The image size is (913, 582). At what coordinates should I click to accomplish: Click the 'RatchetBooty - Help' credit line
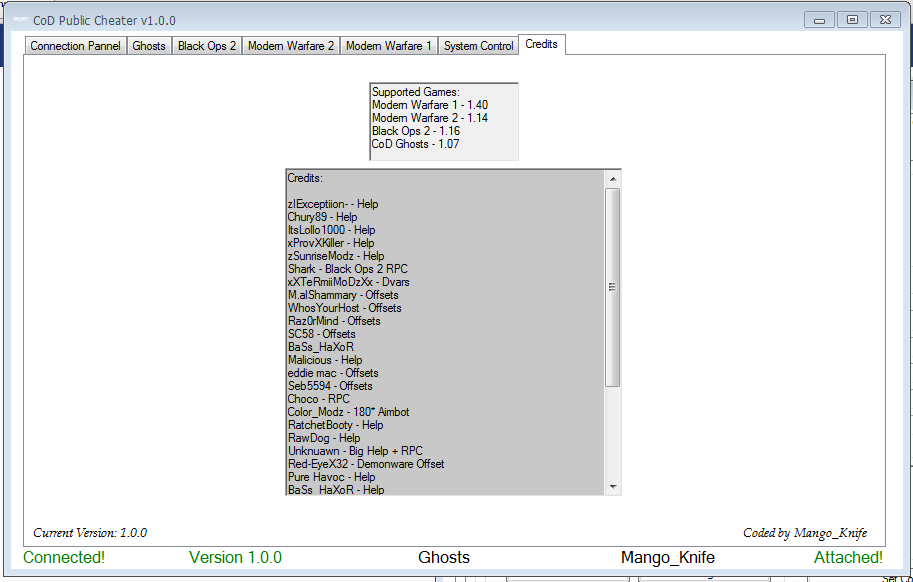pyautogui.click(x=335, y=425)
